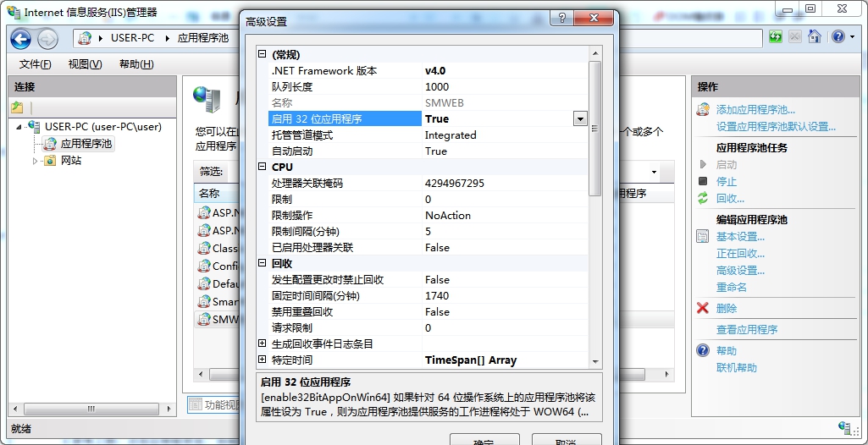Click the red delete X icon

click(703, 308)
